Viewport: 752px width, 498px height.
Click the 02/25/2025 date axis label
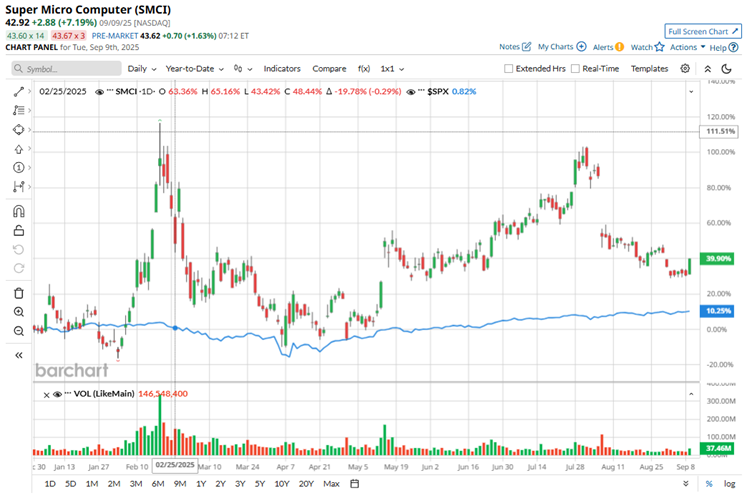point(175,465)
